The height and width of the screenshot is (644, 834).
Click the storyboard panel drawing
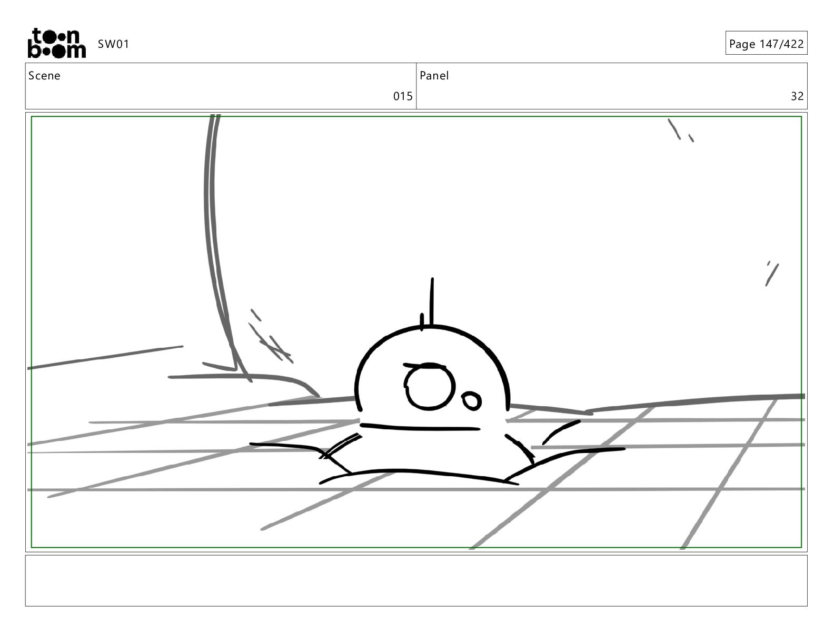point(416,332)
